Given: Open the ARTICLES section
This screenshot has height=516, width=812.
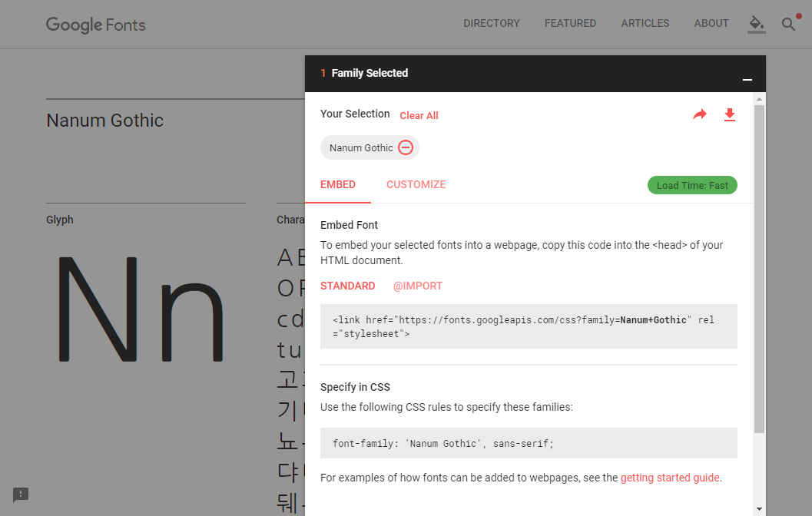Looking at the screenshot, I should (x=645, y=23).
